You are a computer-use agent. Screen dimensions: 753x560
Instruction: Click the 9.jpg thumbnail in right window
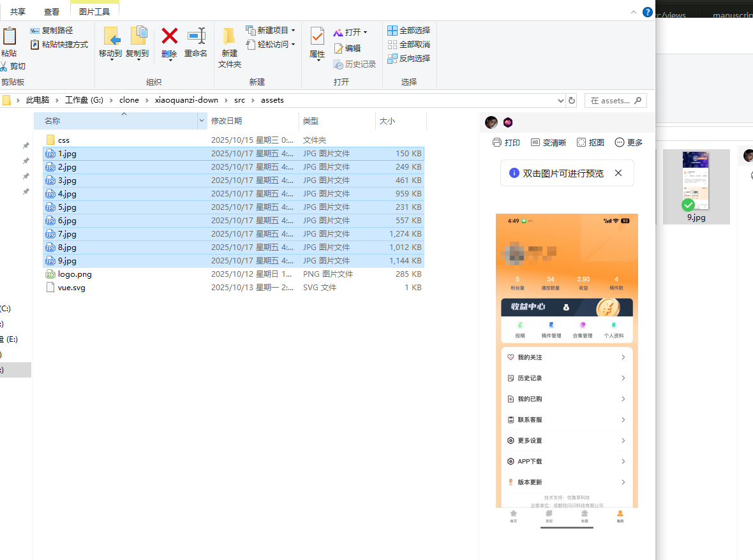pos(696,187)
